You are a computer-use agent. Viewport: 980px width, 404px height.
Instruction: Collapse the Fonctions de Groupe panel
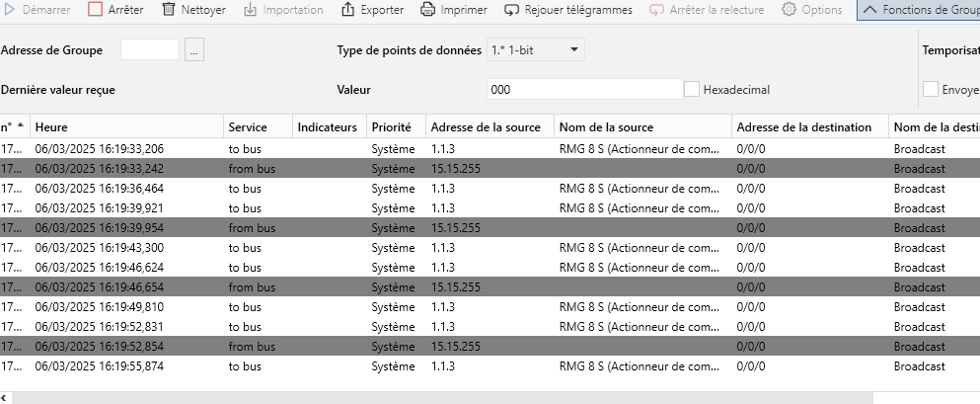868,10
